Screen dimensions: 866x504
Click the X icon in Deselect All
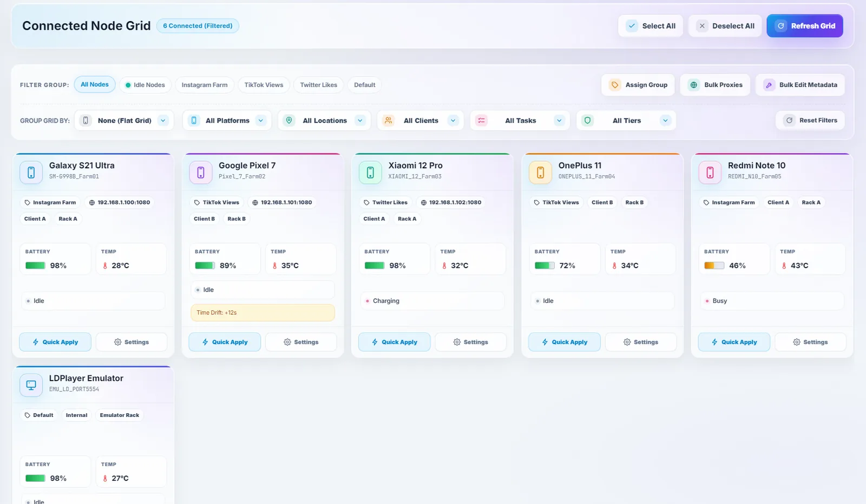coord(702,26)
